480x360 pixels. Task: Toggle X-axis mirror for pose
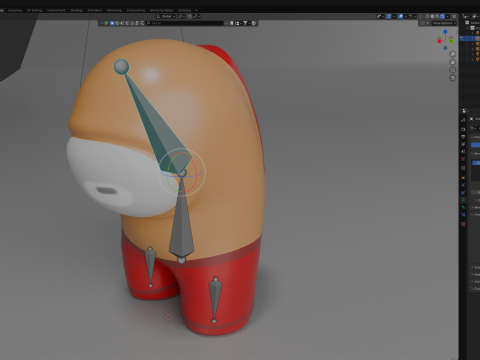pos(428,23)
